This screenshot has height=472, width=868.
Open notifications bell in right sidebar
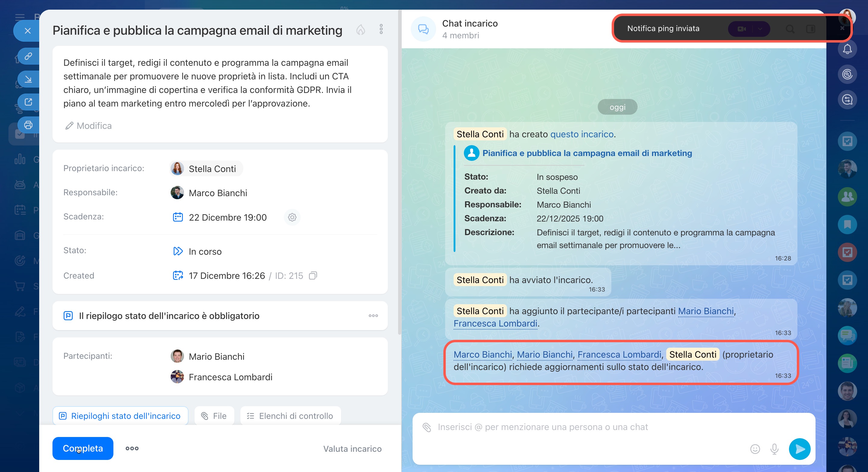pos(847,49)
